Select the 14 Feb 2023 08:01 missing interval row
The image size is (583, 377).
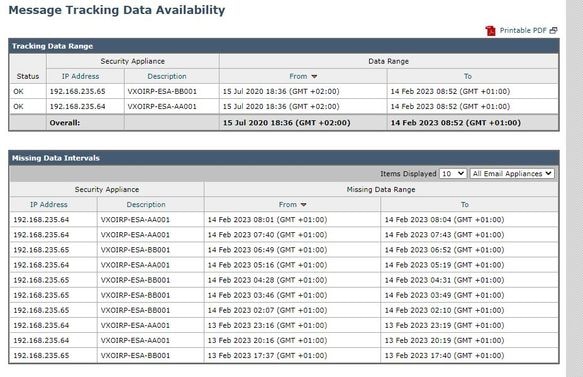(x=284, y=220)
